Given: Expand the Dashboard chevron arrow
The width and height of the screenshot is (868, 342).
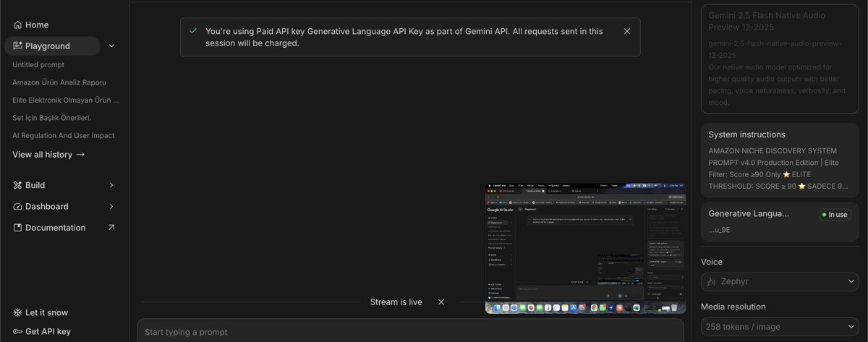Looking at the screenshot, I should click(x=111, y=206).
